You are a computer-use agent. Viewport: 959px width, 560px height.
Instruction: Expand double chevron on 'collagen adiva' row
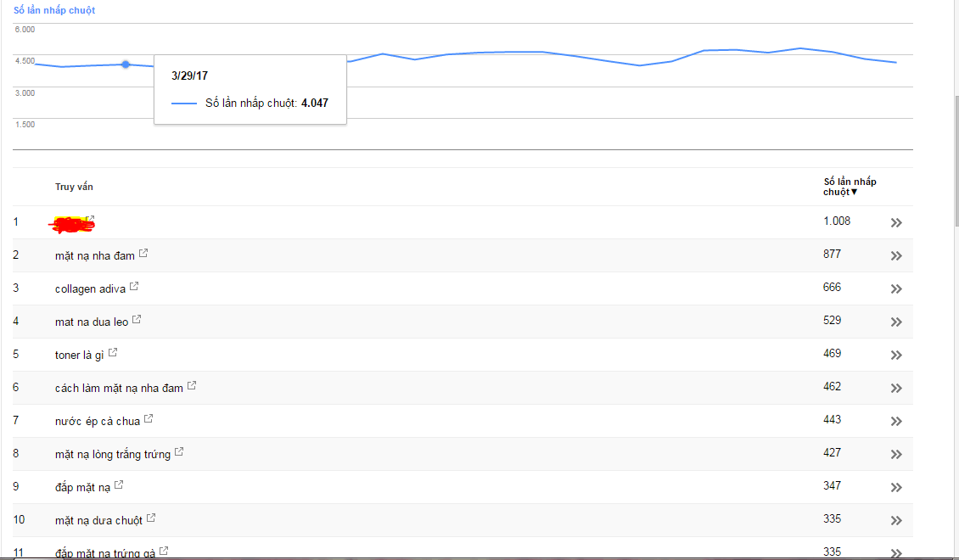click(x=896, y=288)
